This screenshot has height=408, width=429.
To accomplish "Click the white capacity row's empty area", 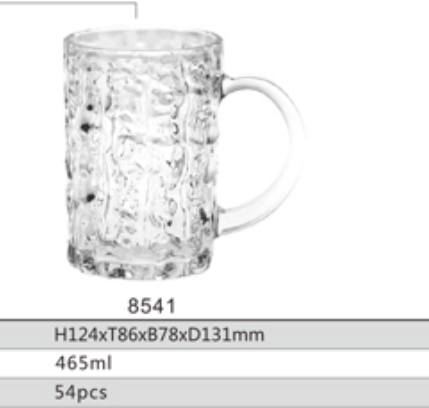I will pyautogui.click(x=267, y=363).
